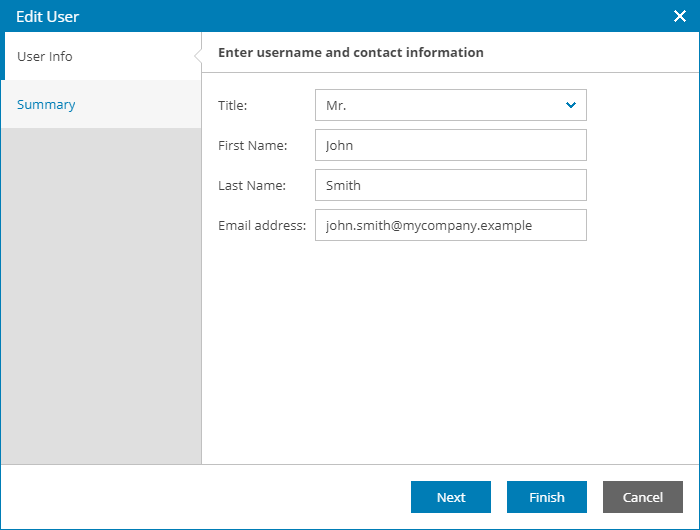Click the empty footer area left of Next
This screenshot has height=530, width=700.
[x=200, y=497]
